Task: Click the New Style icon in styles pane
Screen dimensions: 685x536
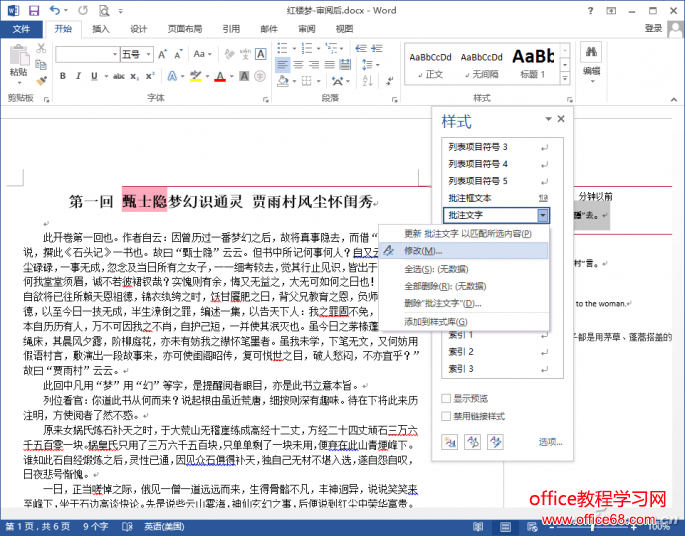Action: pyautogui.click(x=448, y=441)
